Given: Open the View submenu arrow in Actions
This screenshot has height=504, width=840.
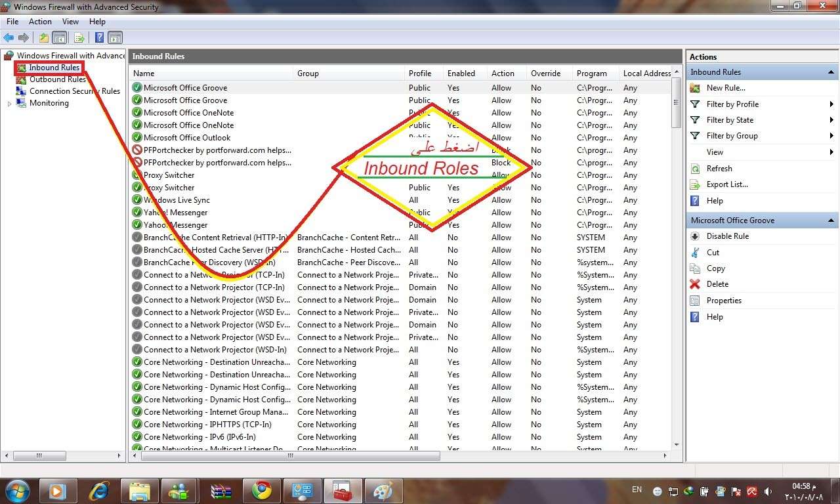Looking at the screenshot, I should click(x=831, y=152).
